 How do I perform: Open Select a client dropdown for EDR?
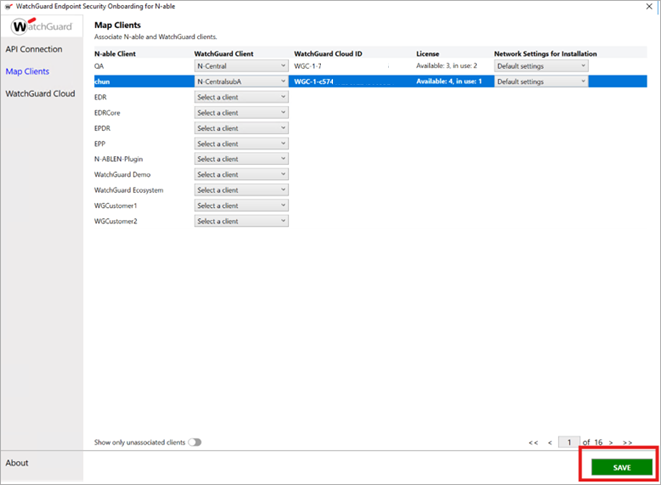tap(241, 97)
